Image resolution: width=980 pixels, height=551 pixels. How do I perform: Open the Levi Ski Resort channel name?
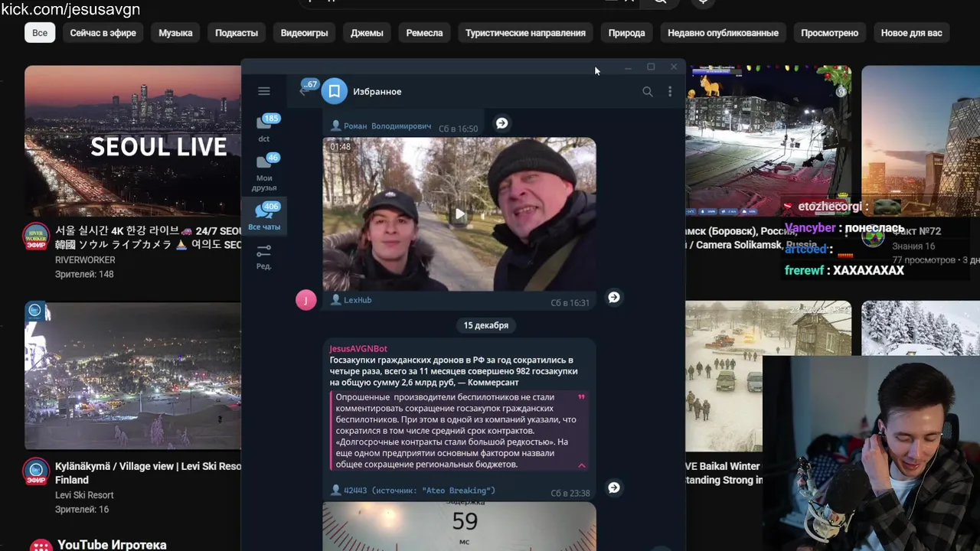coord(84,495)
